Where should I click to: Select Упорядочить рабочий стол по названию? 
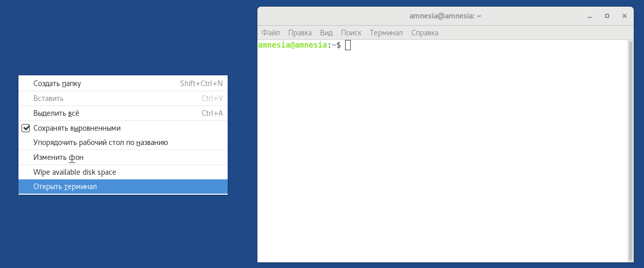(100, 142)
